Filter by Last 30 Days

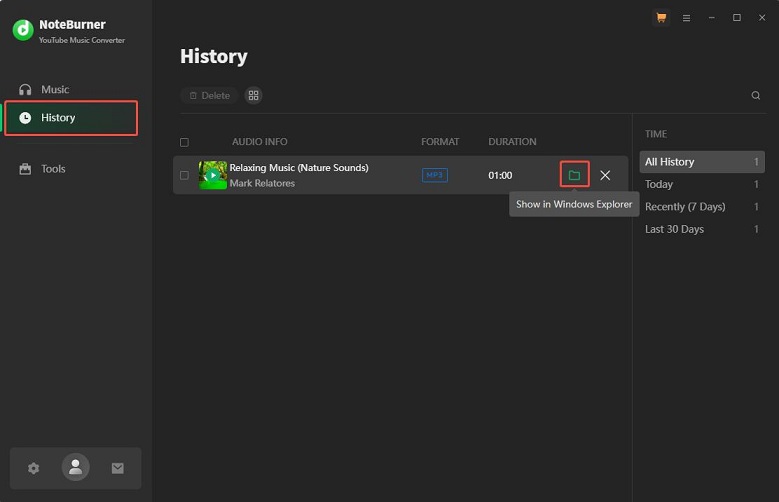(x=702, y=229)
